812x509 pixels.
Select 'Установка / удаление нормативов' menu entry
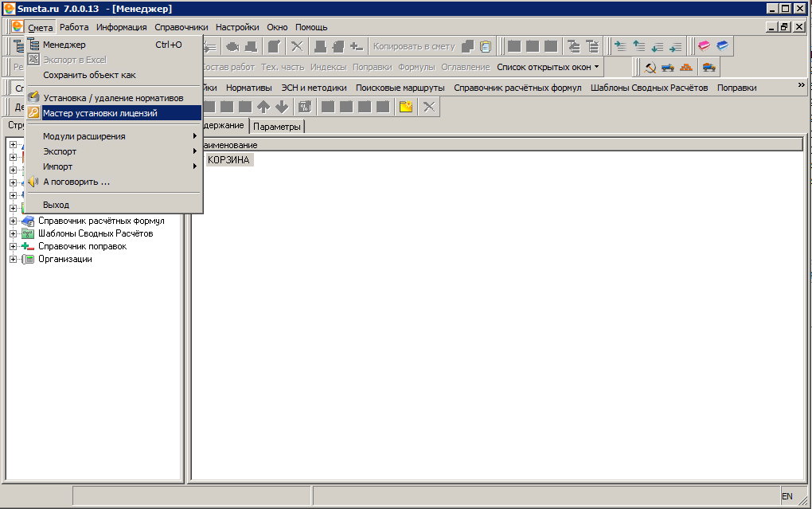click(x=113, y=97)
